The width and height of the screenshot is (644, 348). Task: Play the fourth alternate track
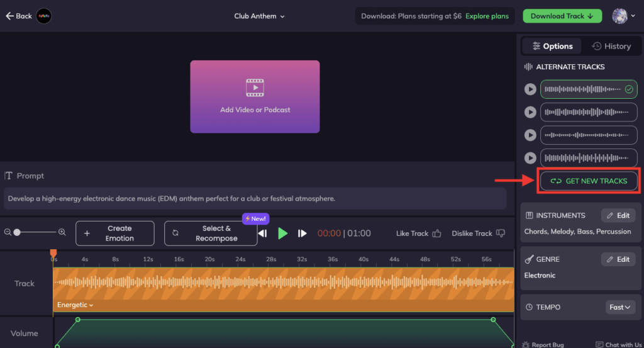pyautogui.click(x=530, y=158)
